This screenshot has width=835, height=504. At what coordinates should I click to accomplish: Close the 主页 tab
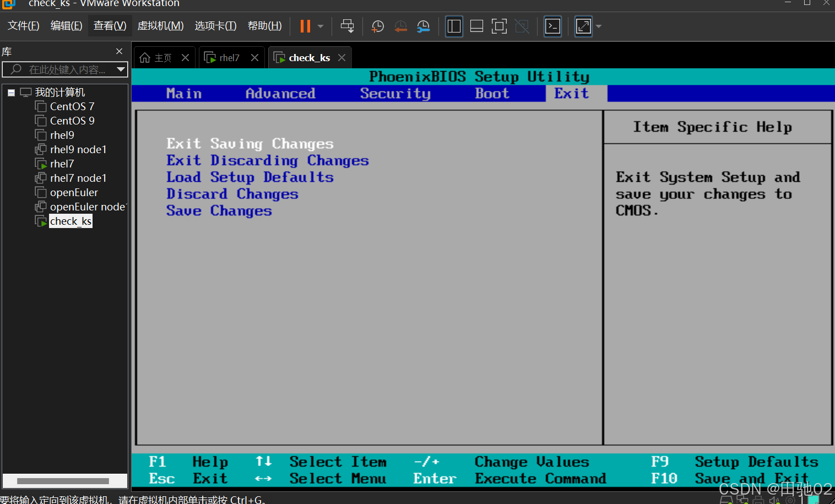coord(186,57)
